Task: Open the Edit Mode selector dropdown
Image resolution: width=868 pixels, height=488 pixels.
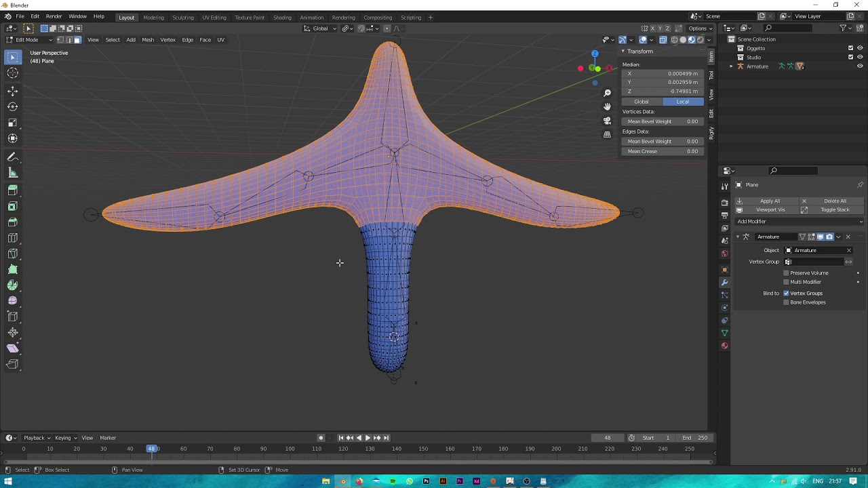Action: click(x=29, y=40)
